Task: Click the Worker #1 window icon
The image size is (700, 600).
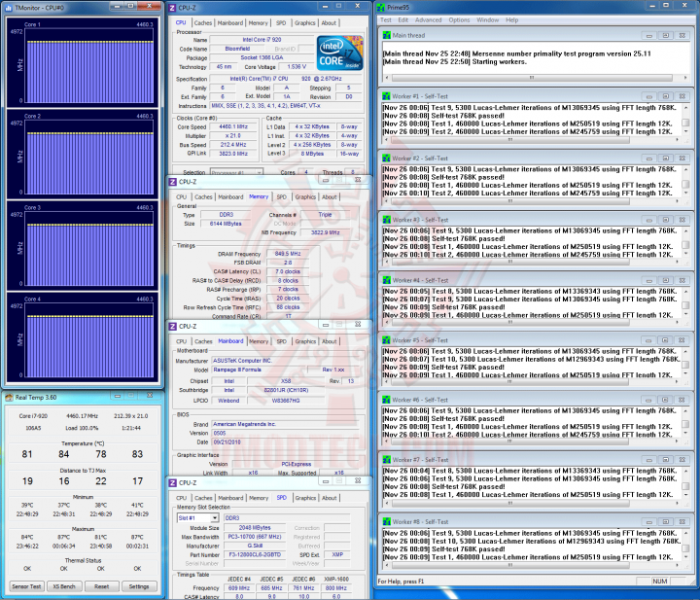Action: tap(386, 96)
